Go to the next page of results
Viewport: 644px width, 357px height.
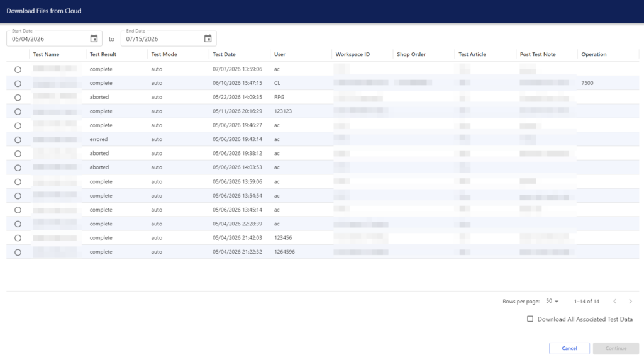(x=630, y=302)
